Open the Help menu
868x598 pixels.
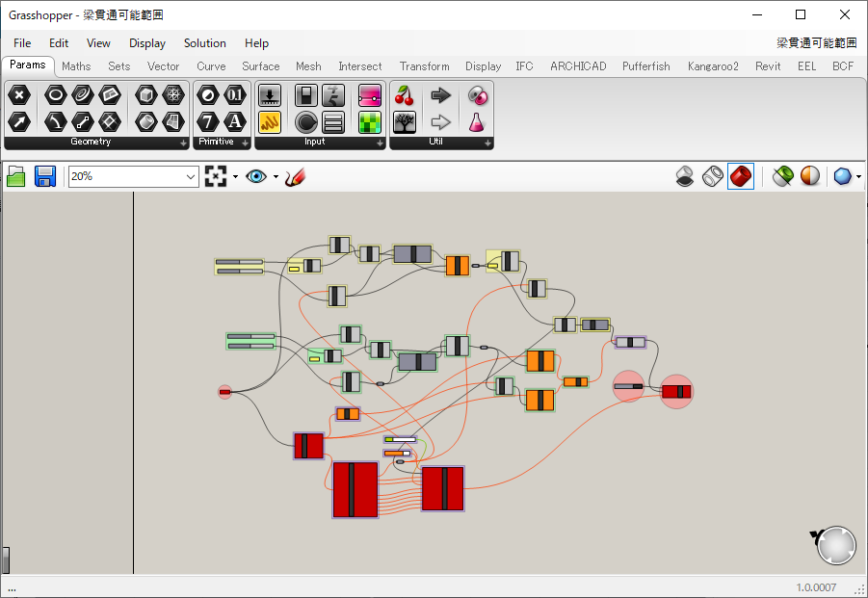tap(257, 43)
